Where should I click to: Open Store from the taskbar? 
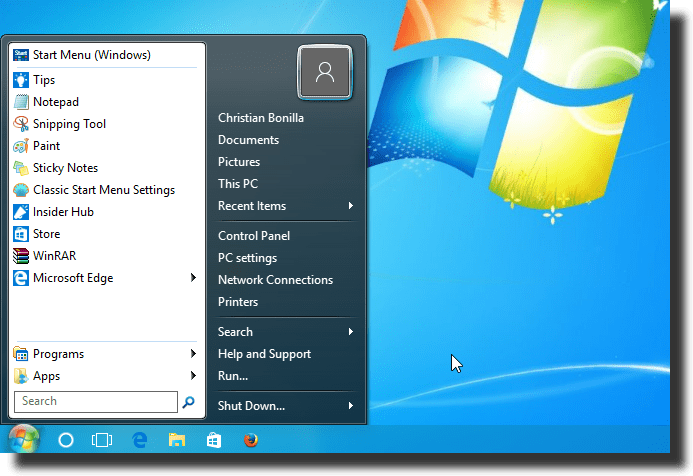click(214, 440)
